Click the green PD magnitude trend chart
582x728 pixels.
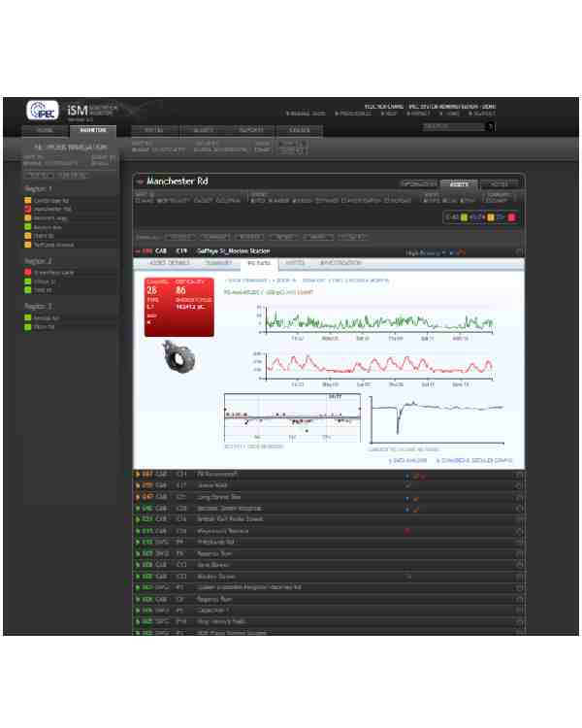pos(375,322)
